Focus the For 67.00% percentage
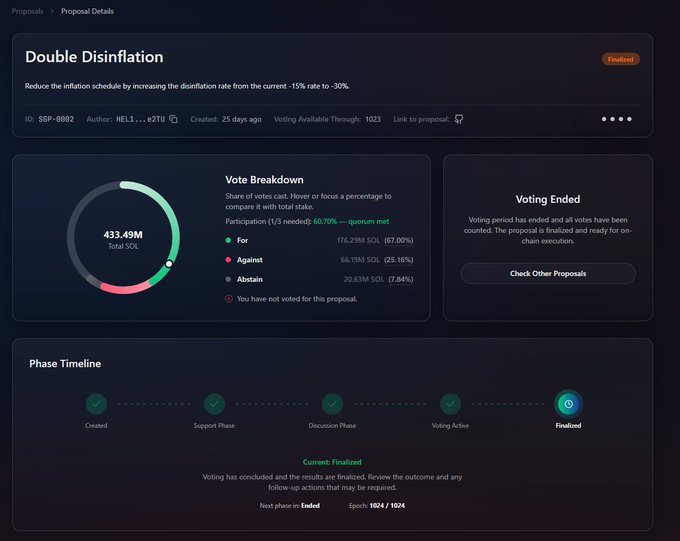This screenshot has width=680, height=541. (399, 240)
